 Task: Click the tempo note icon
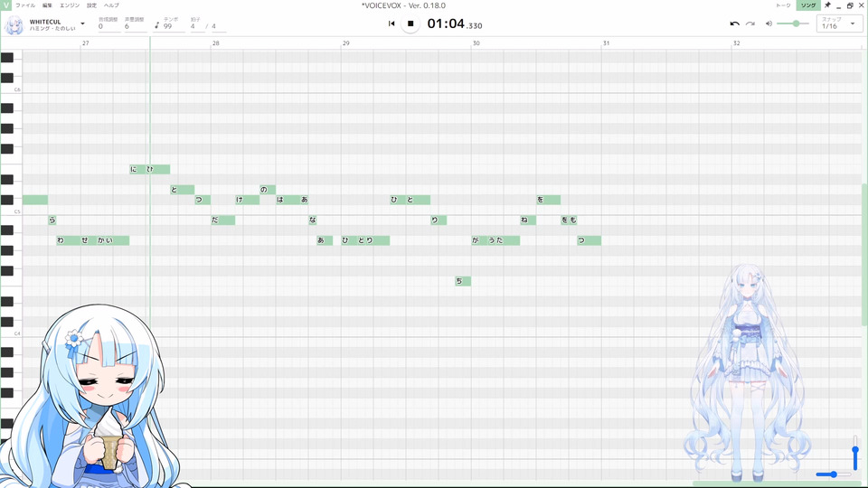tap(156, 25)
